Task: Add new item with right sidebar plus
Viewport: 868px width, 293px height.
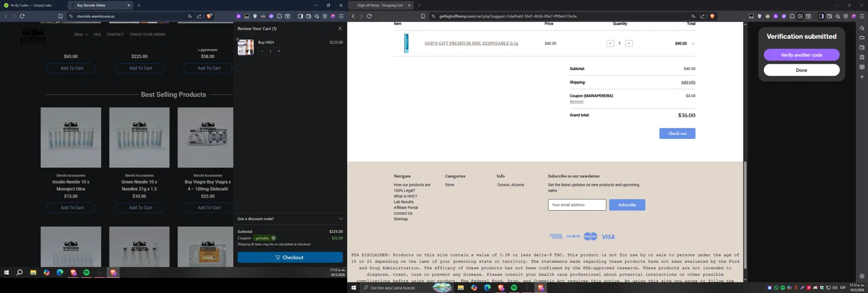Action: click(x=862, y=76)
